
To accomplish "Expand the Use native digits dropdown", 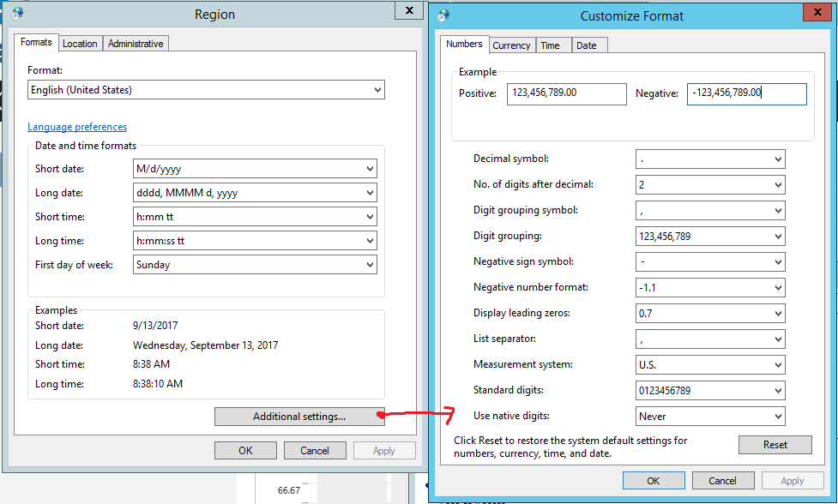I will [x=710, y=416].
